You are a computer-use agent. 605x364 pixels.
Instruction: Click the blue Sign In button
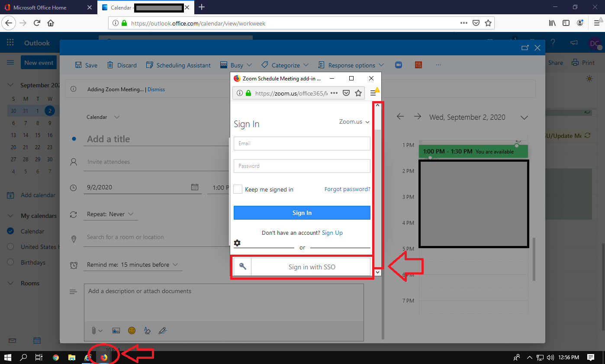302,213
